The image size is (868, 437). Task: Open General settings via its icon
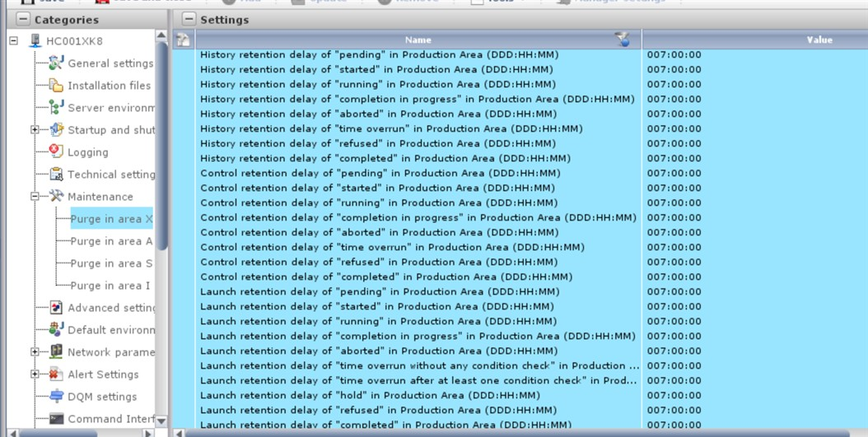(x=56, y=63)
